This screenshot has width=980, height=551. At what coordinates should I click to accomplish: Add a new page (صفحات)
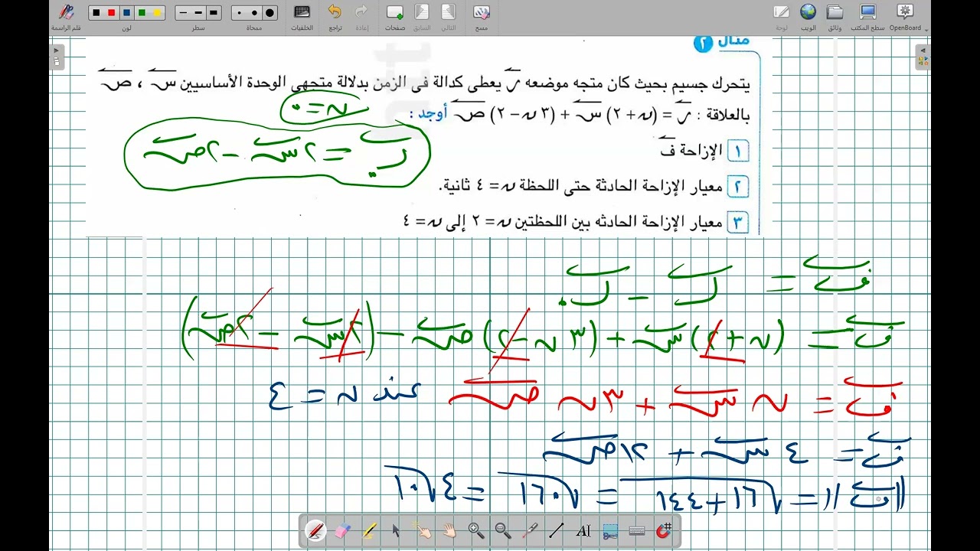tap(395, 17)
